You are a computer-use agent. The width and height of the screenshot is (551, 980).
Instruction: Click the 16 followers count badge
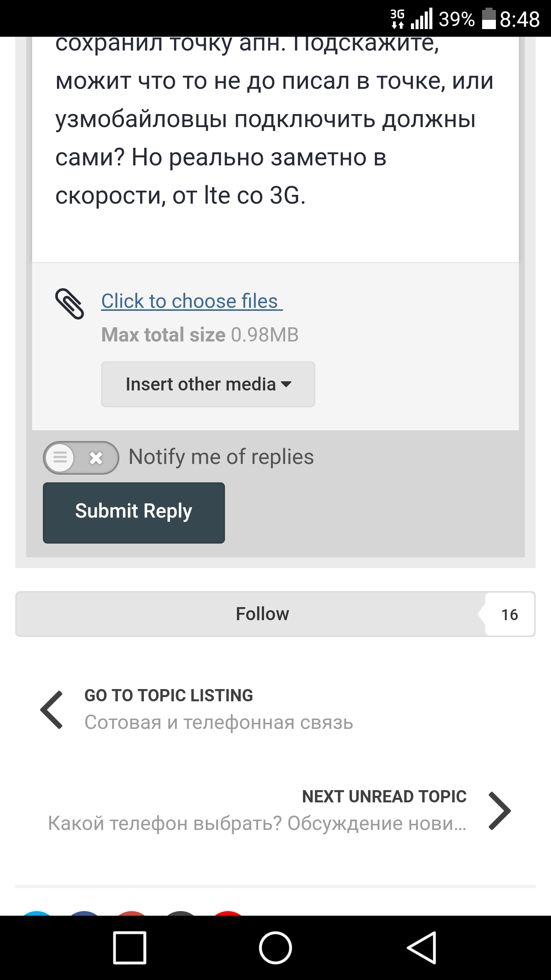509,614
